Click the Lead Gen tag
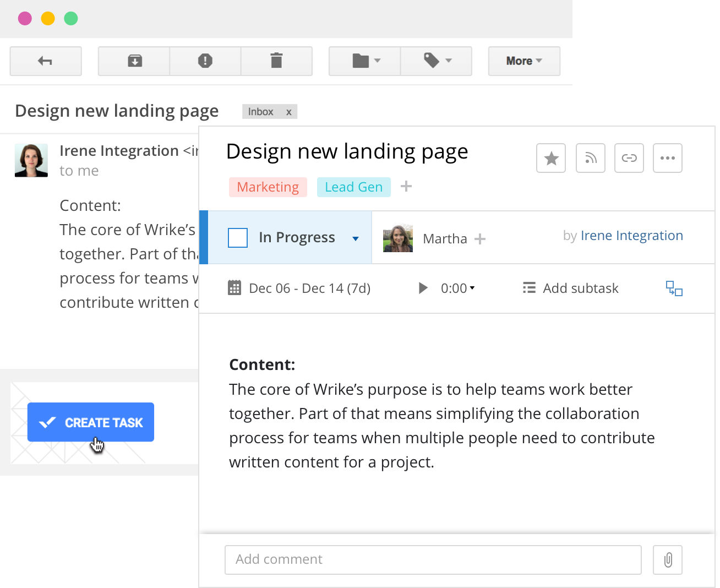Screen dimensions: 720x588 pyautogui.click(x=354, y=187)
